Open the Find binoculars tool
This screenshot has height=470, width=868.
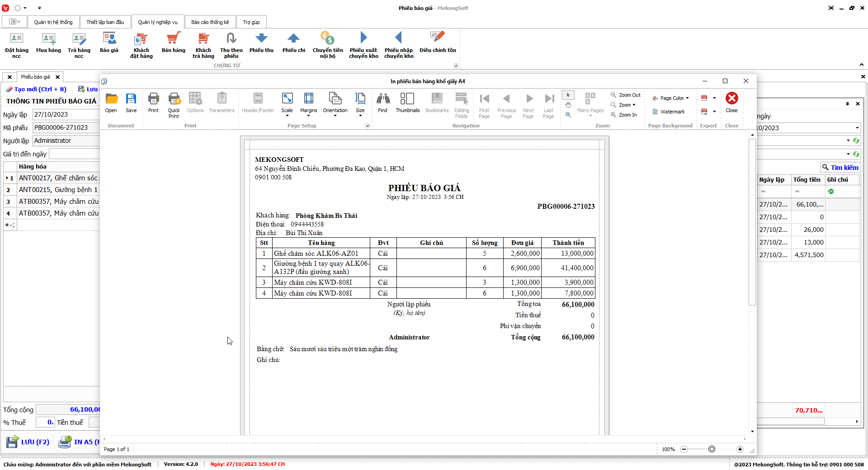point(382,103)
